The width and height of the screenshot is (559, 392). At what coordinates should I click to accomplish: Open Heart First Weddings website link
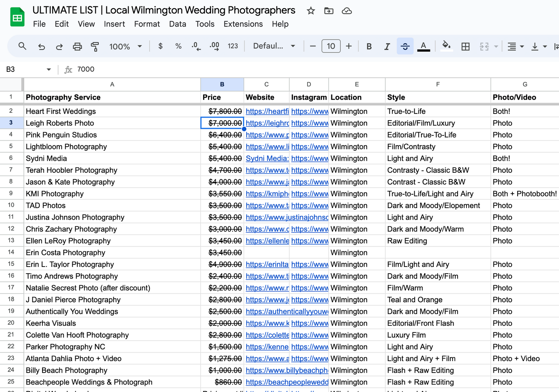(x=267, y=111)
